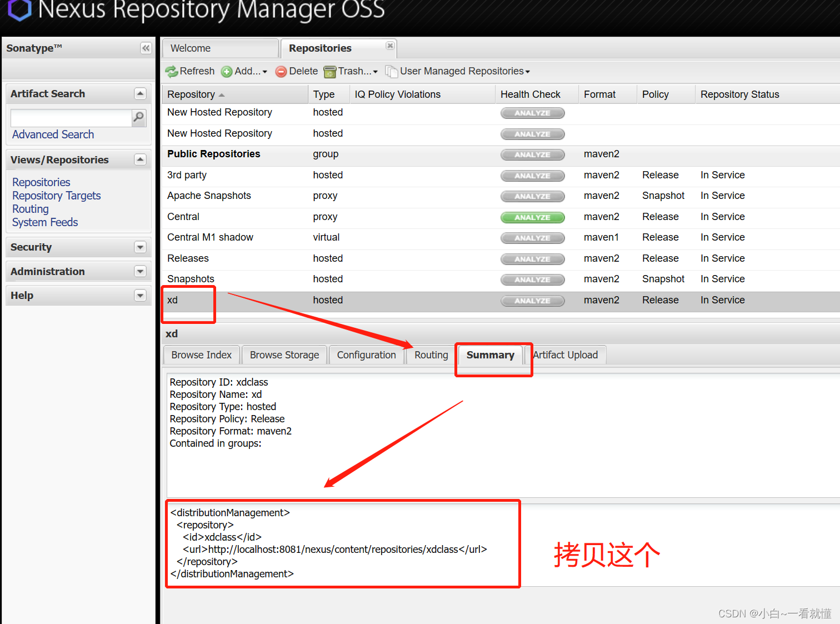The image size is (840, 624).
Task: Open the Routing sidebar link
Action: pos(31,209)
